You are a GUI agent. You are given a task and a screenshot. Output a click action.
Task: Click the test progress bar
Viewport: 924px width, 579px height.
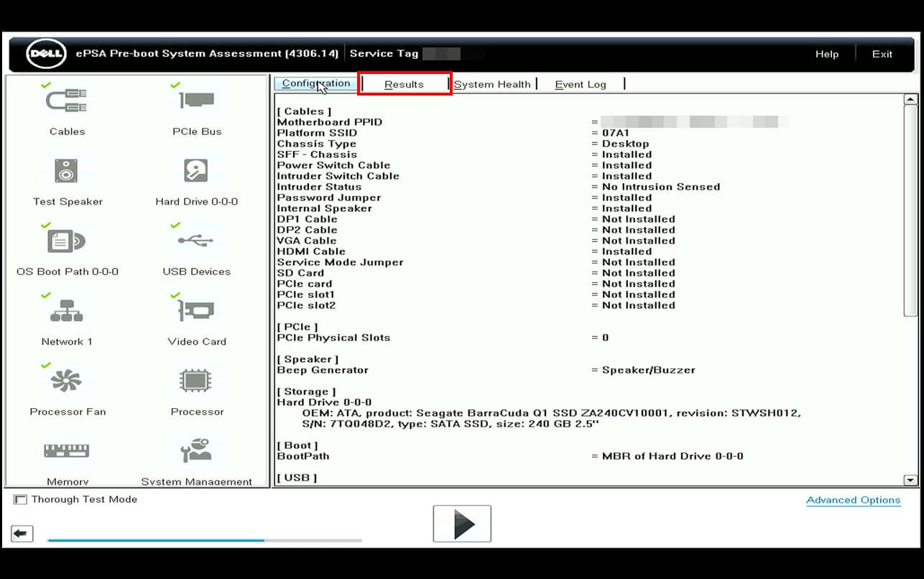pos(205,540)
